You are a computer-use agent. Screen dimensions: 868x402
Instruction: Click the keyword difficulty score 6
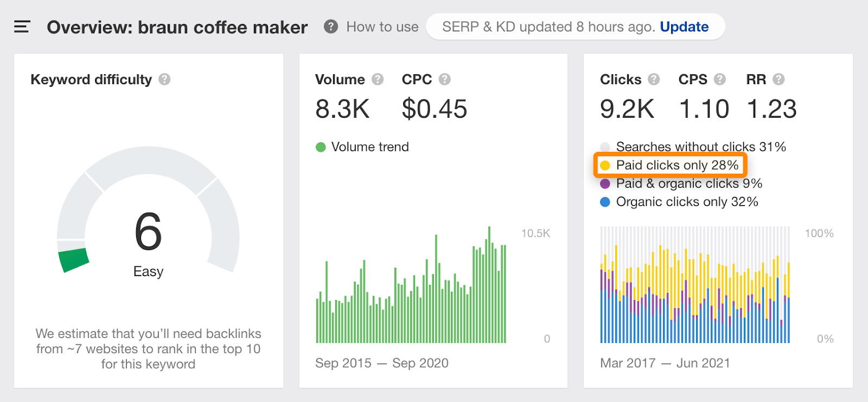point(148,232)
